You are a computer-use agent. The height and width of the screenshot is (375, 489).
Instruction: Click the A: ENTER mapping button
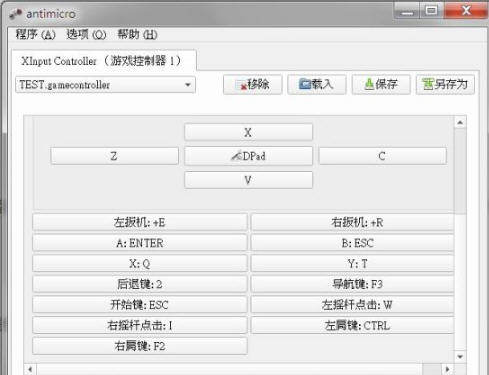[x=140, y=243]
